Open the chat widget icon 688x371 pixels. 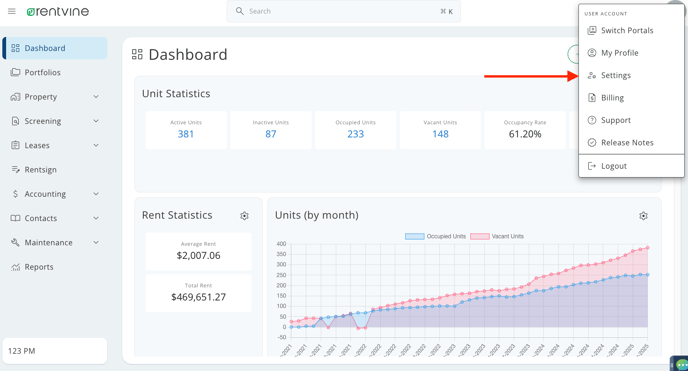tap(681, 364)
